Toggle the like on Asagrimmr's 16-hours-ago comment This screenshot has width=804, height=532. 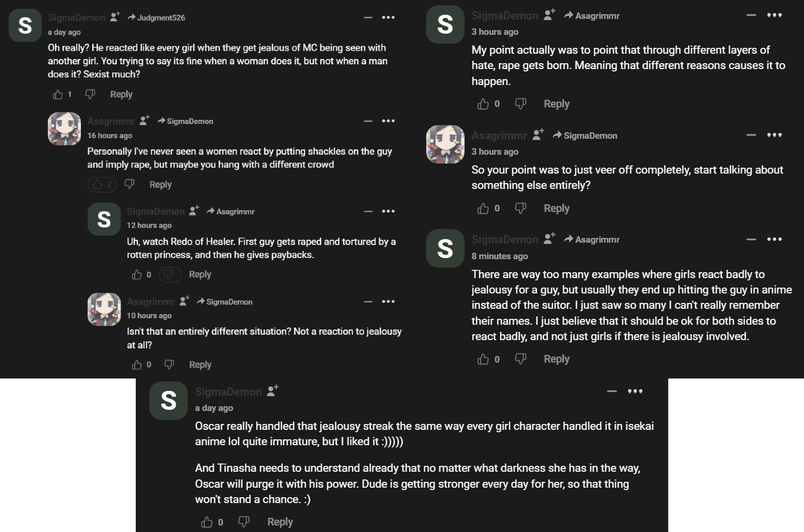[x=97, y=184]
